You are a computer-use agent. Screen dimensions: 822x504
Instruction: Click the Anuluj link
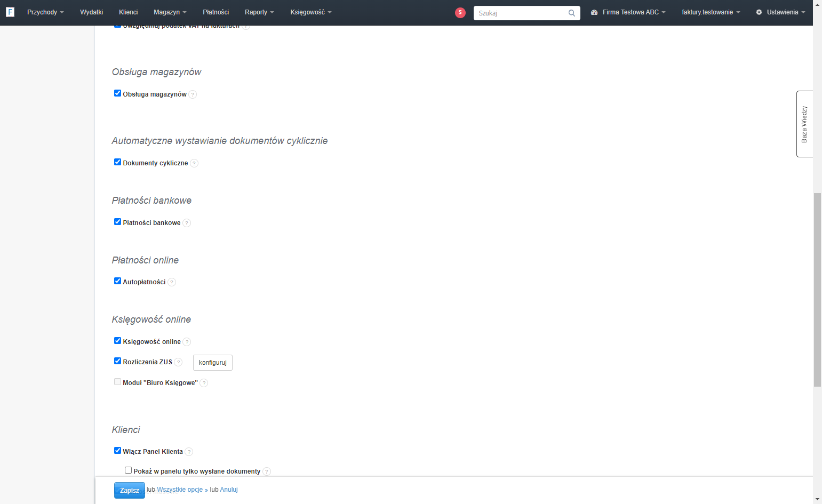point(229,490)
